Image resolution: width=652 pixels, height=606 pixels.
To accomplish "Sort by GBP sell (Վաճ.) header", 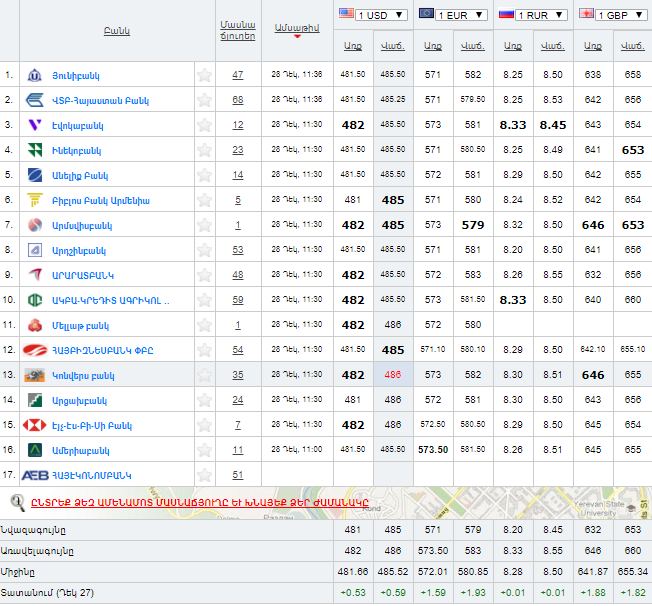I will 632,46.
